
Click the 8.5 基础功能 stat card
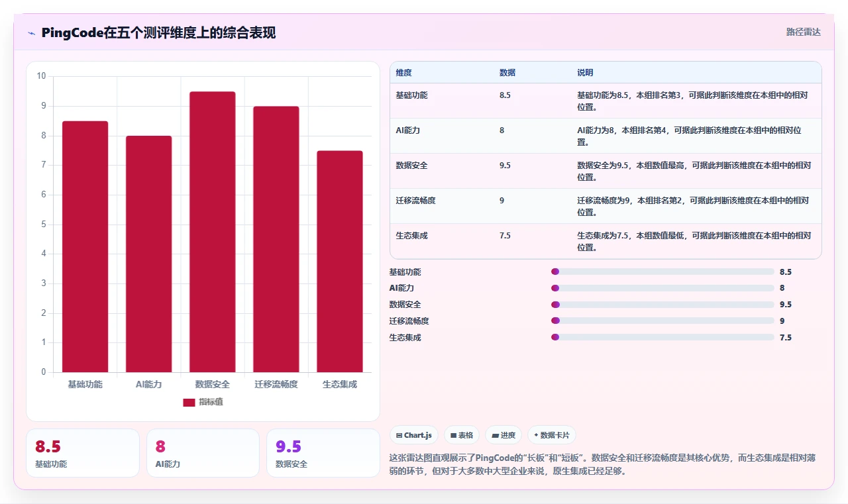point(83,453)
